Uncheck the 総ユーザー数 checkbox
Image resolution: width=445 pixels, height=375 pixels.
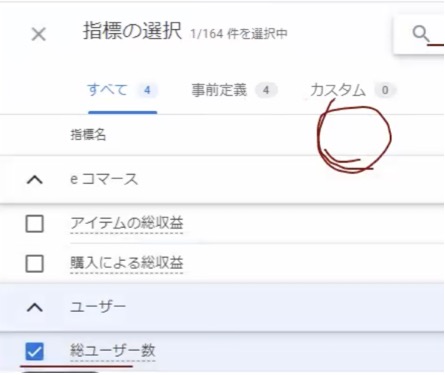[34, 351]
